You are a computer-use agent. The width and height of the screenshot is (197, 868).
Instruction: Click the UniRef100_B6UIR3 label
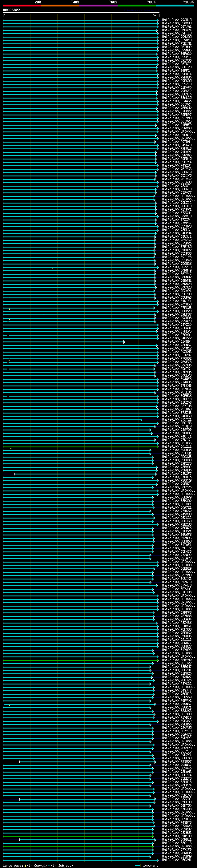click(177, 67)
